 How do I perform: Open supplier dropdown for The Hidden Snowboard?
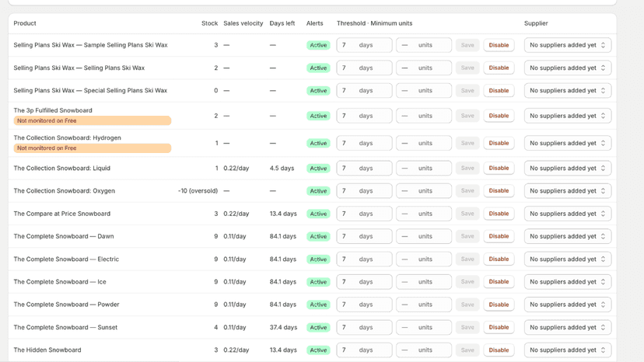coord(568,350)
